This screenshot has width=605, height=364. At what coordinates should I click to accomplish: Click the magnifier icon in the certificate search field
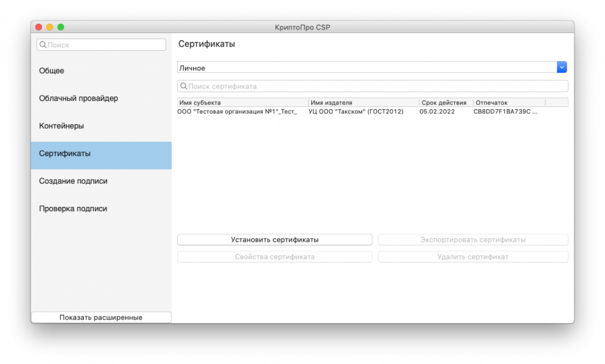coord(184,86)
